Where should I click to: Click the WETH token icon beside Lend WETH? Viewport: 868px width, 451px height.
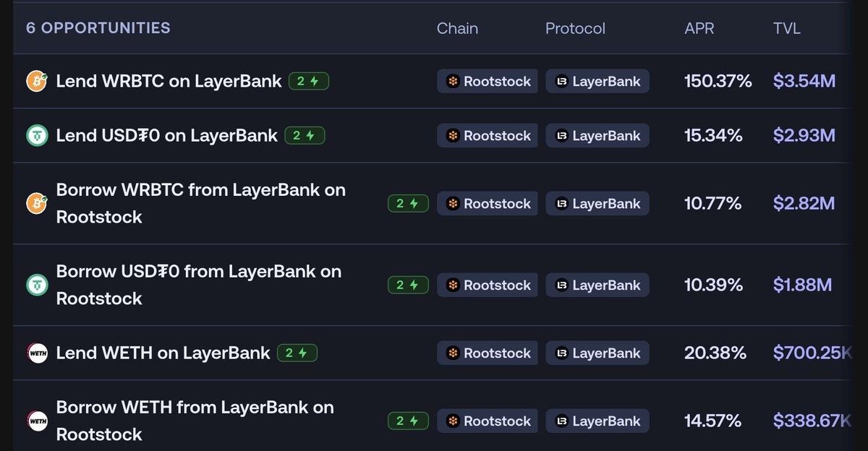coord(37,353)
